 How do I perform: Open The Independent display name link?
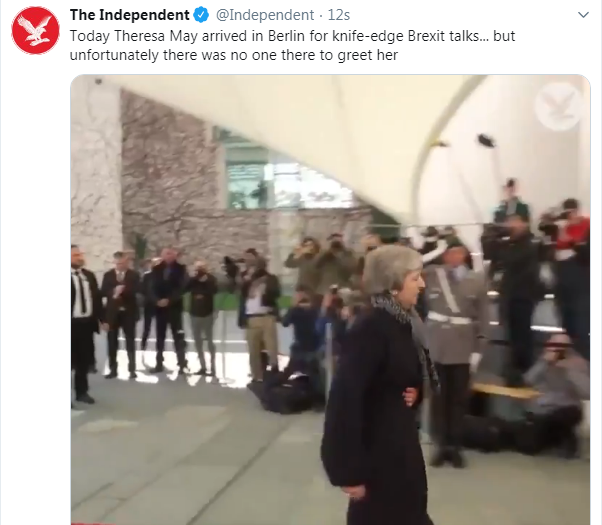coord(130,15)
